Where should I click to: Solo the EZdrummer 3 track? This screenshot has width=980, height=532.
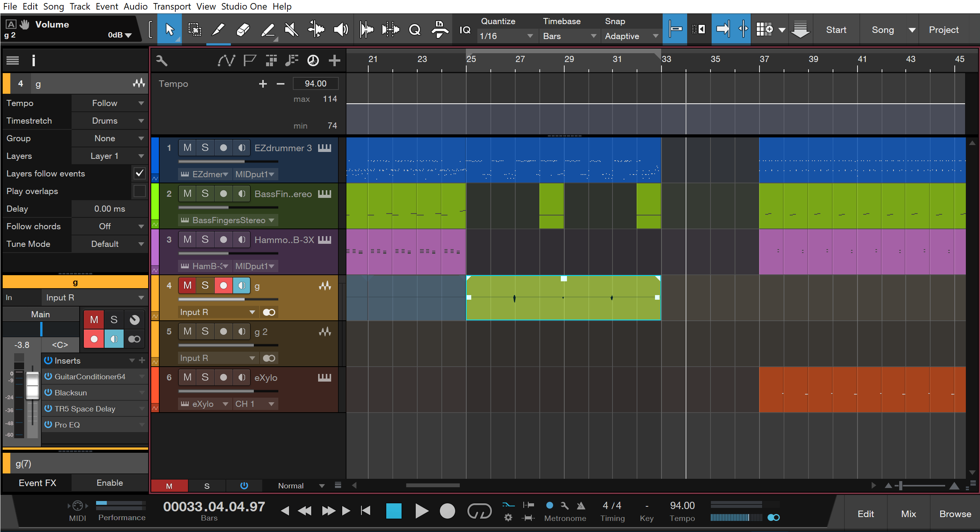pyautogui.click(x=205, y=148)
